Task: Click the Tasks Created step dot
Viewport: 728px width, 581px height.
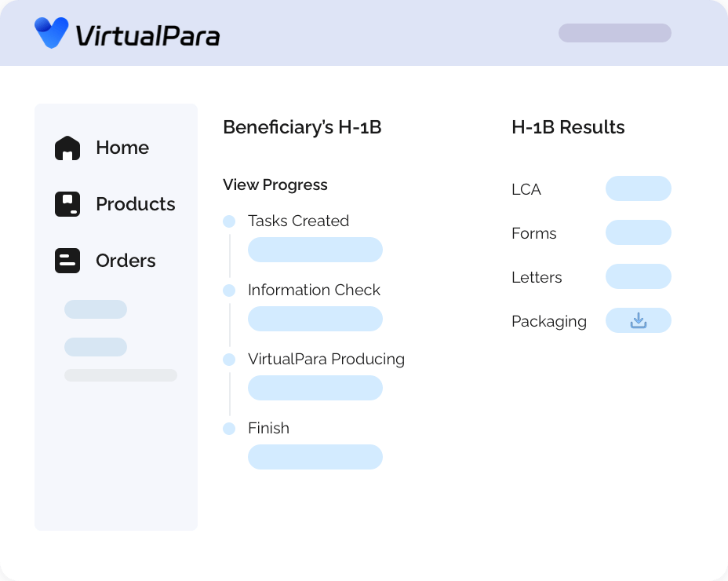Action: coord(229,221)
